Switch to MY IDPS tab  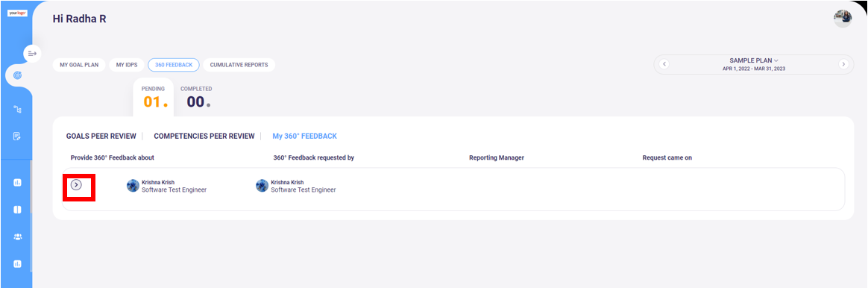pyautogui.click(x=127, y=65)
